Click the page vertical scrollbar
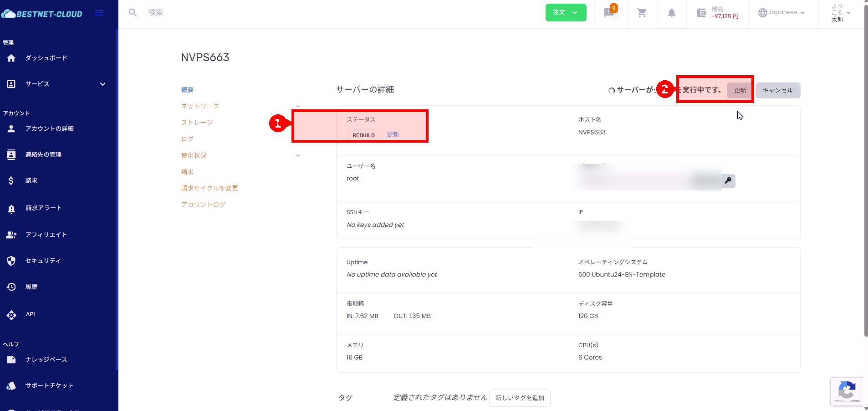 [x=865, y=182]
